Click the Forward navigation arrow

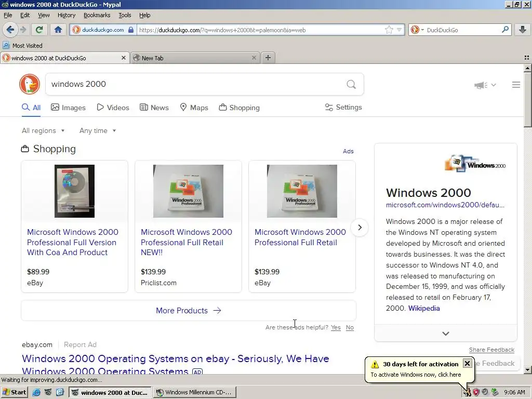23,30
